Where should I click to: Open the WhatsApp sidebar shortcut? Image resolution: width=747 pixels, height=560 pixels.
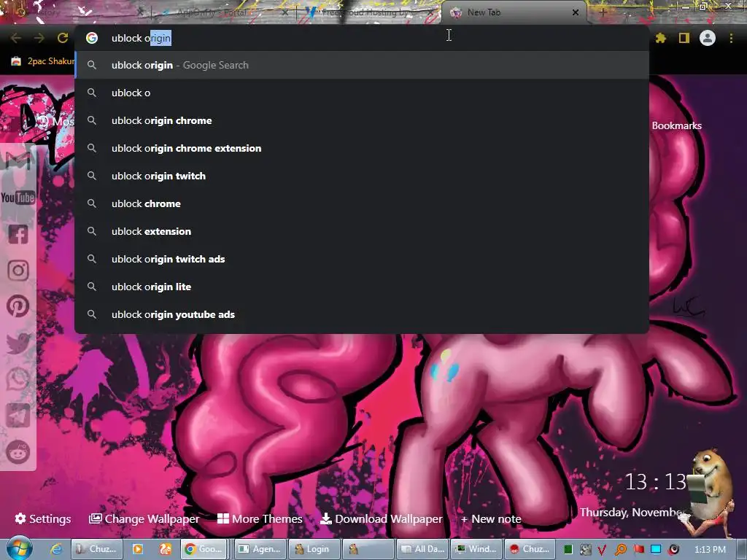pos(18,379)
